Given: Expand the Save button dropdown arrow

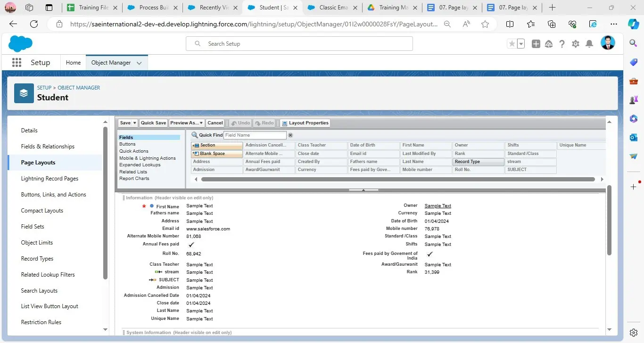Looking at the screenshot, I should pos(135,123).
